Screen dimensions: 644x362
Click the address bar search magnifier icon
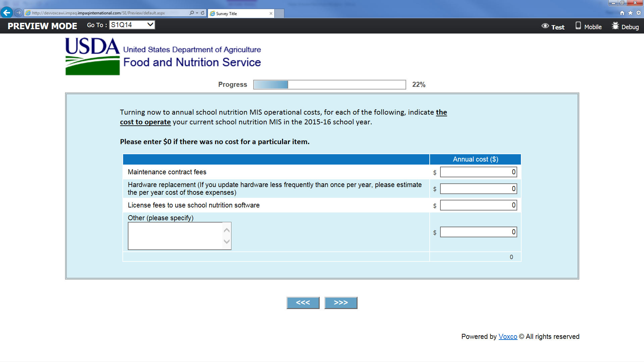[x=192, y=13]
